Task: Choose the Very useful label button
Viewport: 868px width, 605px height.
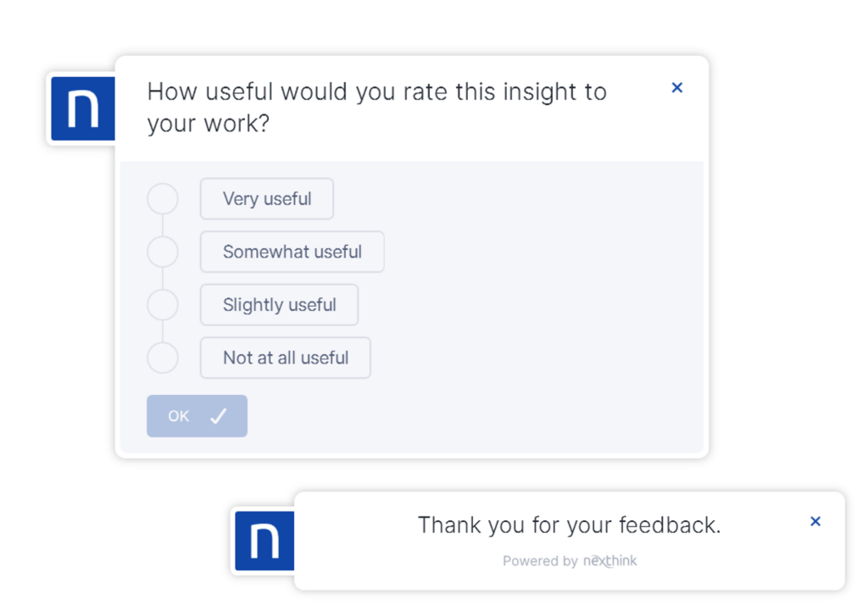Action: pos(267,199)
